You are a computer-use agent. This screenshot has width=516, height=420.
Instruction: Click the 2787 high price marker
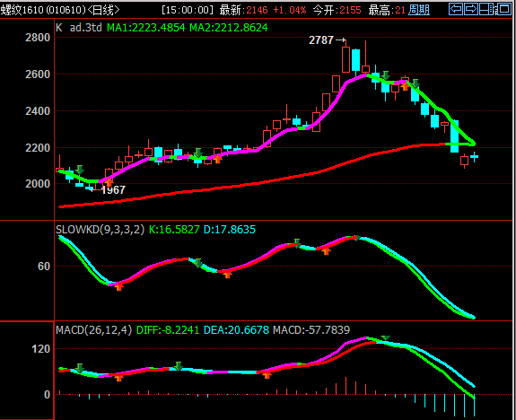pyautogui.click(x=321, y=40)
